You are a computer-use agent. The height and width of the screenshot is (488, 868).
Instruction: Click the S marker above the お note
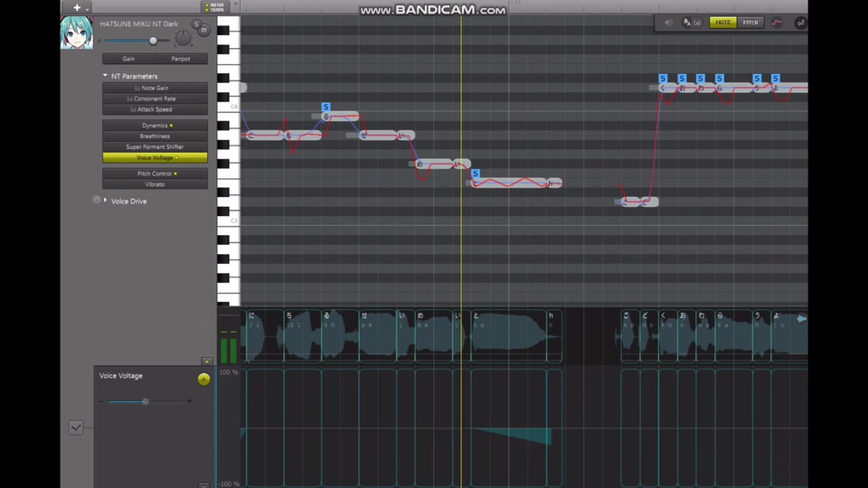[682, 79]
